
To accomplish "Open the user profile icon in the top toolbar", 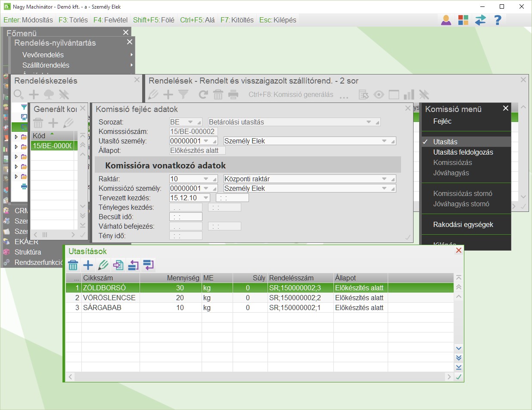I will click(x=446, y=20).
